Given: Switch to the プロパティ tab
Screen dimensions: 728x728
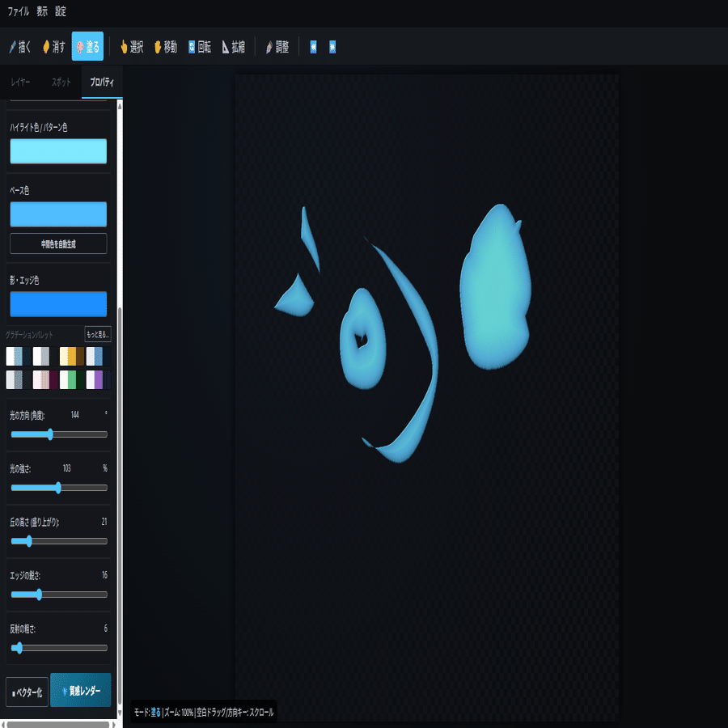Looking at the screenshot, I should pyautogui.click(x=102, y=83).
